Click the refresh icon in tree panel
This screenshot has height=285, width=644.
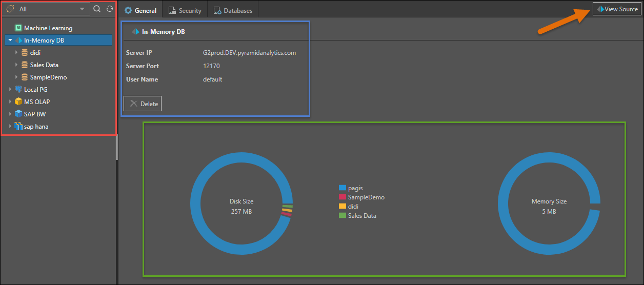pyautogui.click(x=109, y=9)
